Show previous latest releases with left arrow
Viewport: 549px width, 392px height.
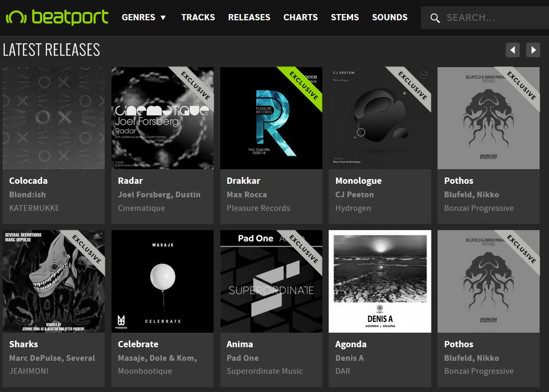(x=513, y=50)
